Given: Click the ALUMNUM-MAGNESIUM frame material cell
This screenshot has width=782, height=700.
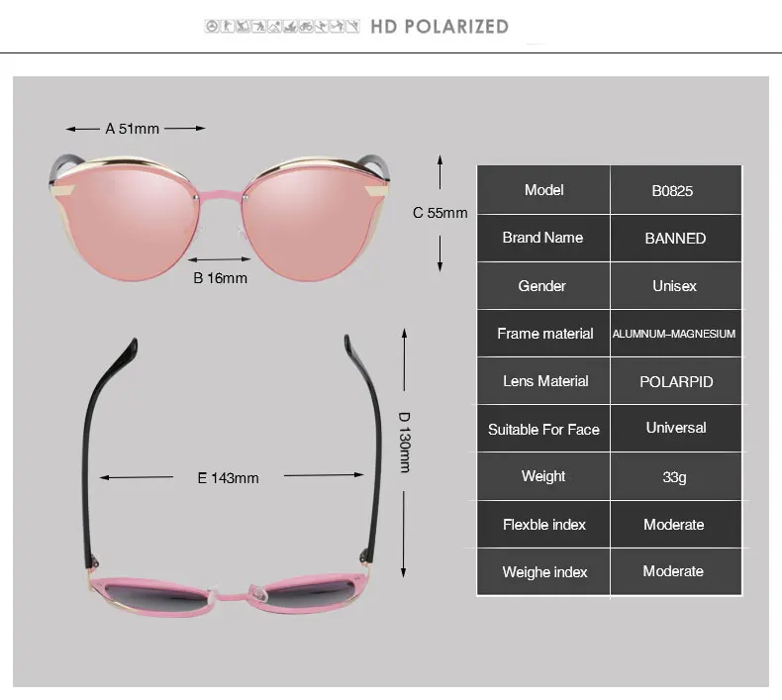Looking at the screenshot, I should (676, 334).
